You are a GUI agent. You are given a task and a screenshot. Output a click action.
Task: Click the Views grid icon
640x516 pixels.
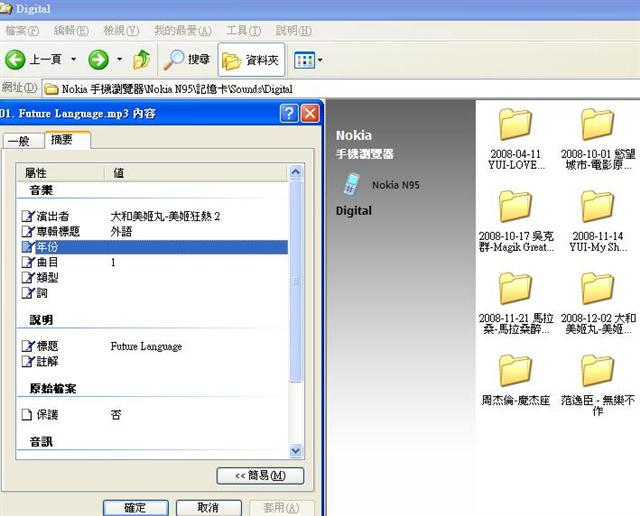tap(304, 60)
